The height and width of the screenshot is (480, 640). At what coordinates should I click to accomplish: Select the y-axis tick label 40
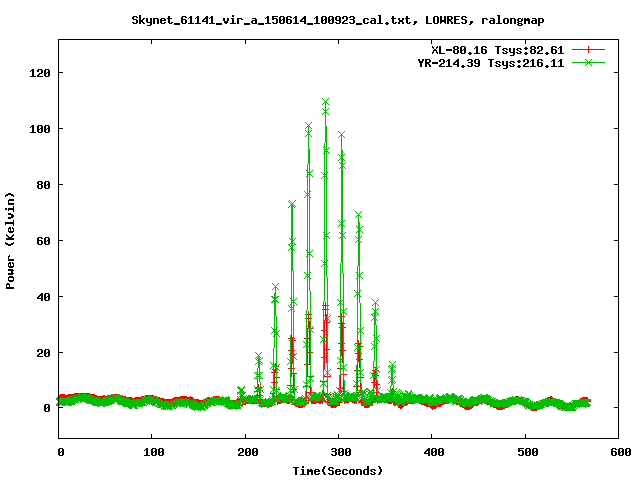42,297
